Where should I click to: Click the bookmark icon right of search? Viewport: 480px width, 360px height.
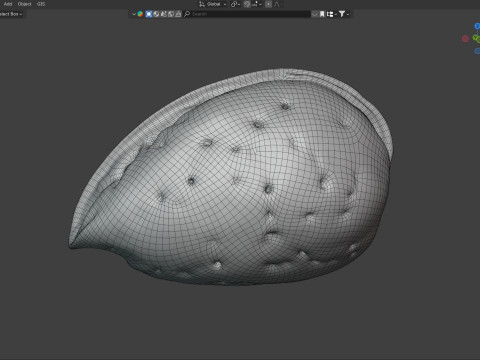pos(322,14)
